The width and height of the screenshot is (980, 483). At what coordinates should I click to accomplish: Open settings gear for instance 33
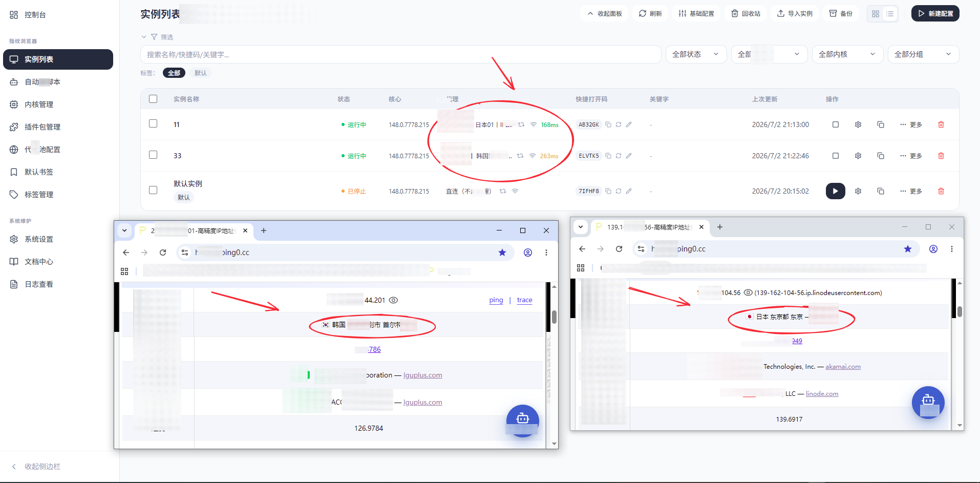tap(858, 156)
